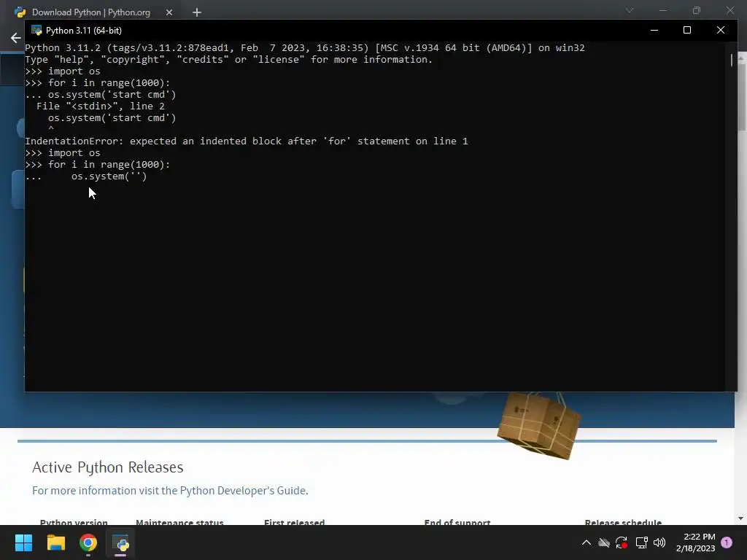Close the Download Python browser tab

[169, 12]
